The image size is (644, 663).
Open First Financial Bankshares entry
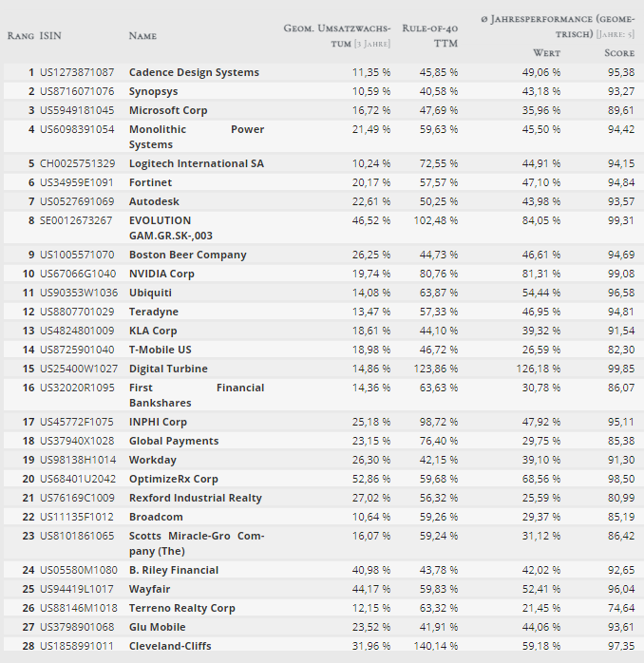[197, 395]
